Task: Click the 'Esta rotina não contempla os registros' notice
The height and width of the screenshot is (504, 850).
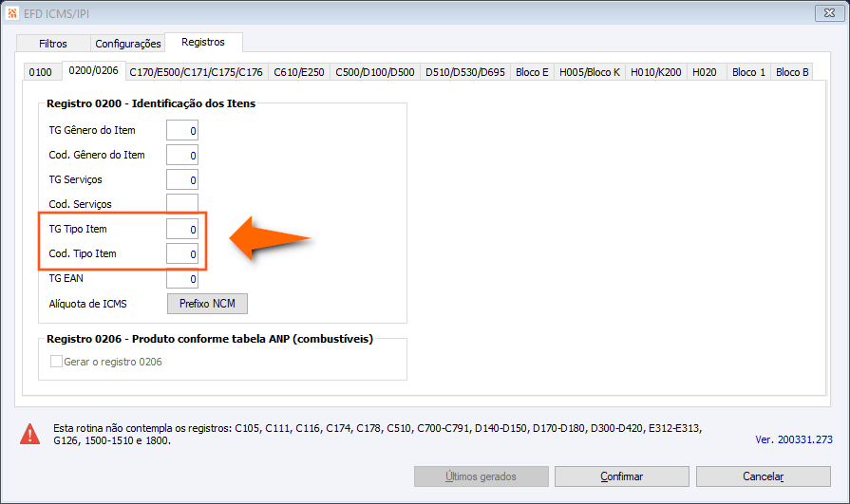Action: 377,434
